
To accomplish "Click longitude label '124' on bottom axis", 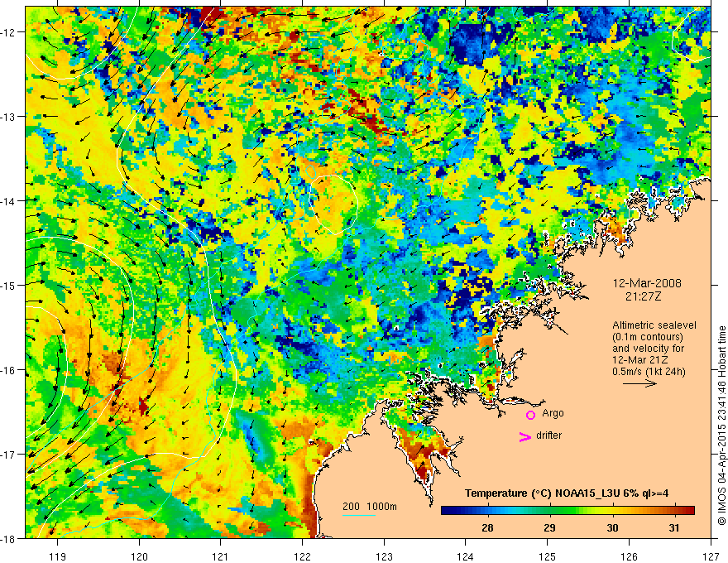I will pos(466,556).
